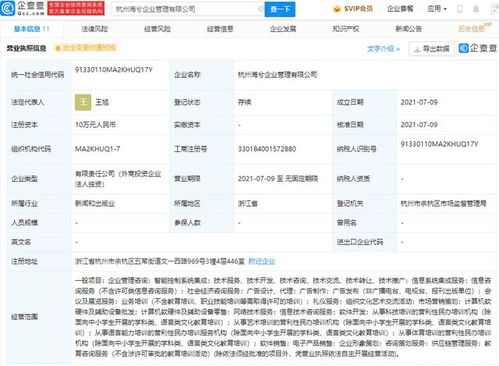Select the company name cell text
499x366 pixels.
click(x=277, y=75)
